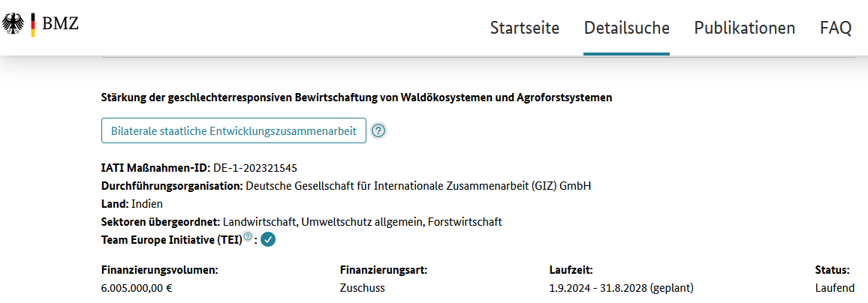The height and width of the screenshot is (303, 868).
Task: Open the FAQ navigation item
Action: (836, 28)
